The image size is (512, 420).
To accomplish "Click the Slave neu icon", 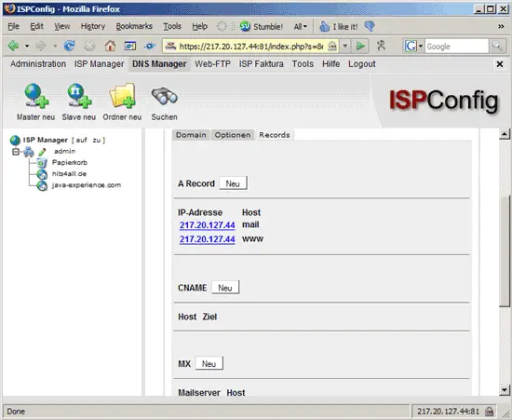I will point(79,95).
